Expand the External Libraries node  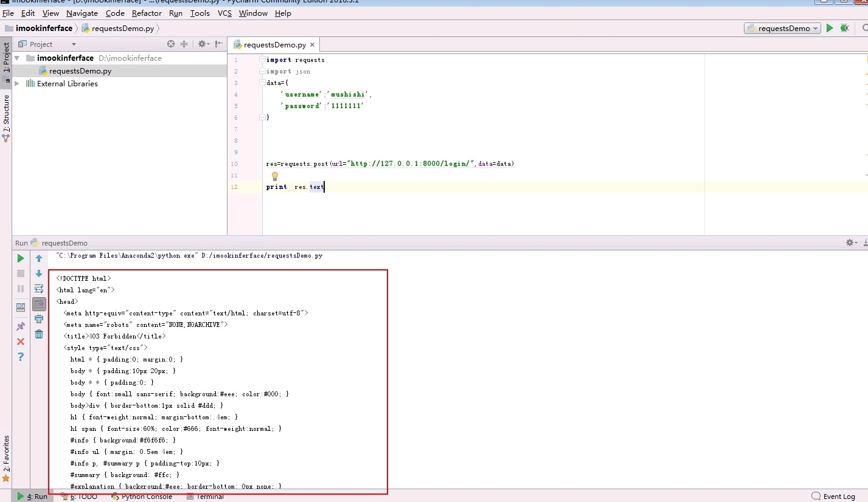(17, 84)
